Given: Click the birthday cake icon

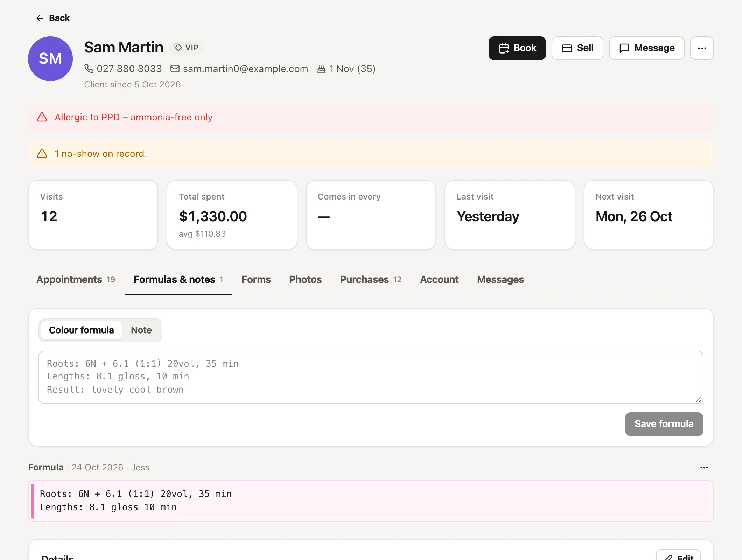Looking at the screenshot, I should 321,69.
